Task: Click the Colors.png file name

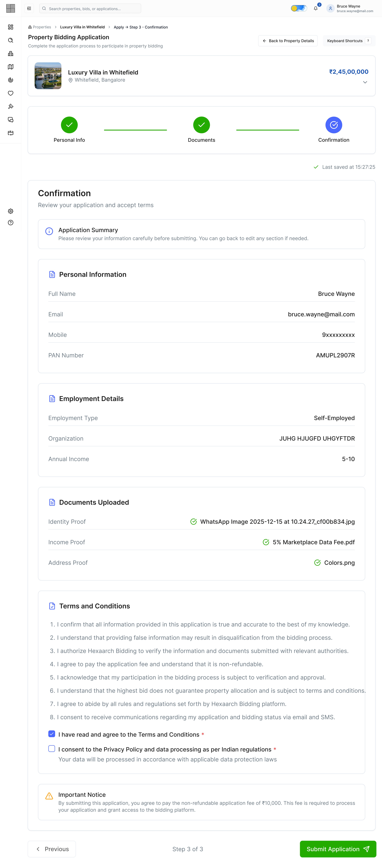Action: point(339,563)
